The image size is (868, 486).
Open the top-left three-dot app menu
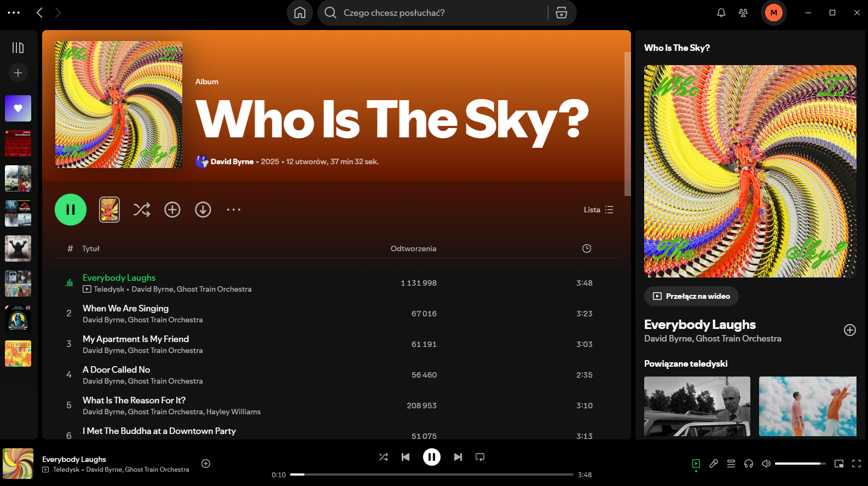(14, 13)
